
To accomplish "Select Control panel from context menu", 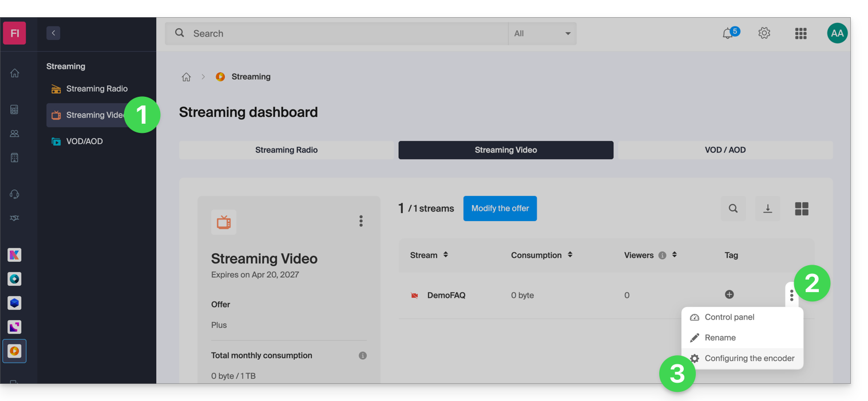I will tap(729, 317).
